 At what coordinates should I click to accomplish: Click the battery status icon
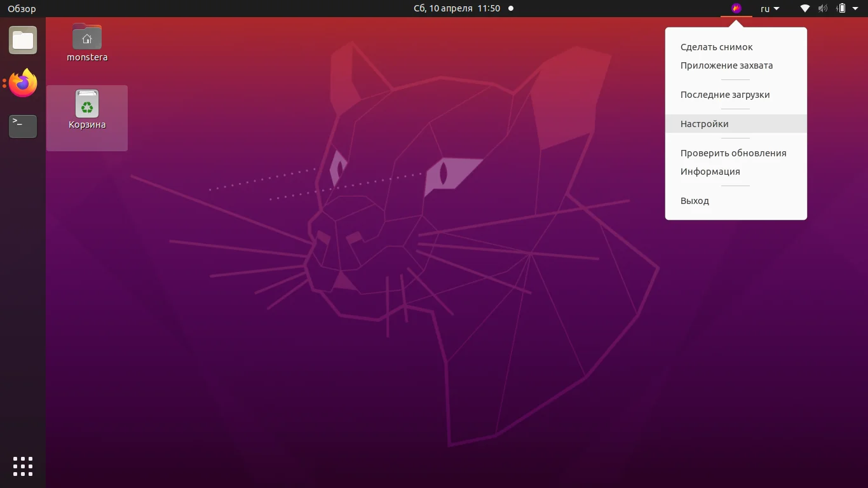pyautogui.click(x=840, y=8)
